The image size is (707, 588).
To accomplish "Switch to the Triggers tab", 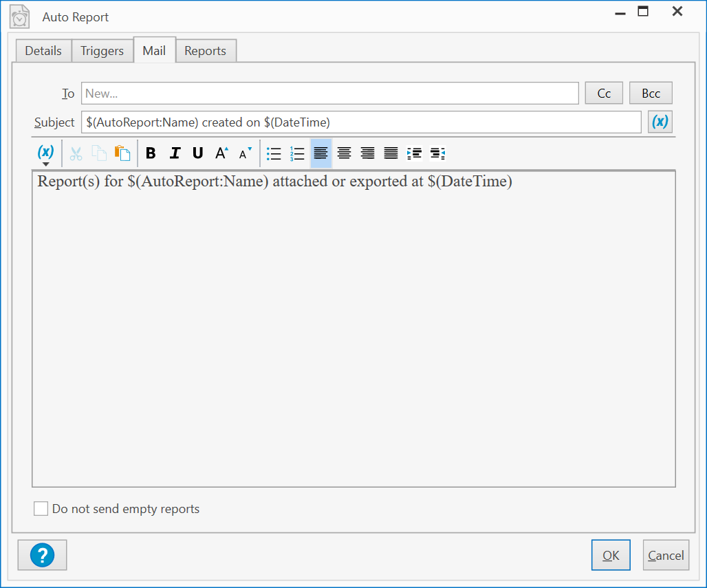I will click(x=102, y=51).
